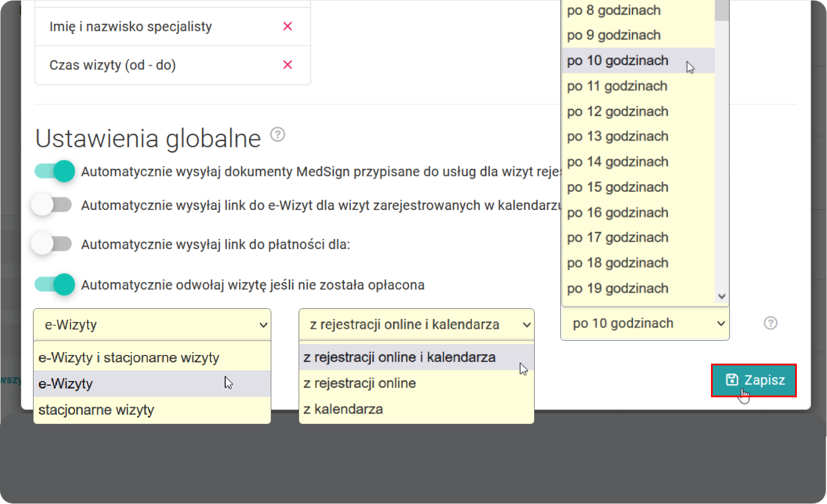Open help icon beside hours dropdown

771,323
